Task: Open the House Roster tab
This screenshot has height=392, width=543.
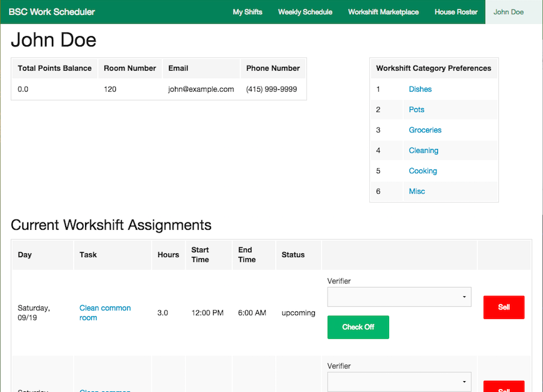Action: pos(456,12)
